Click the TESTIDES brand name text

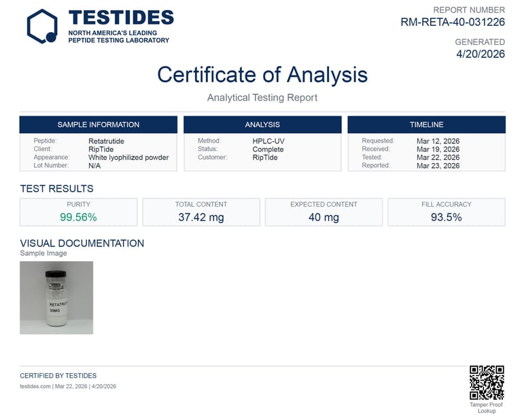click(121, 17)
